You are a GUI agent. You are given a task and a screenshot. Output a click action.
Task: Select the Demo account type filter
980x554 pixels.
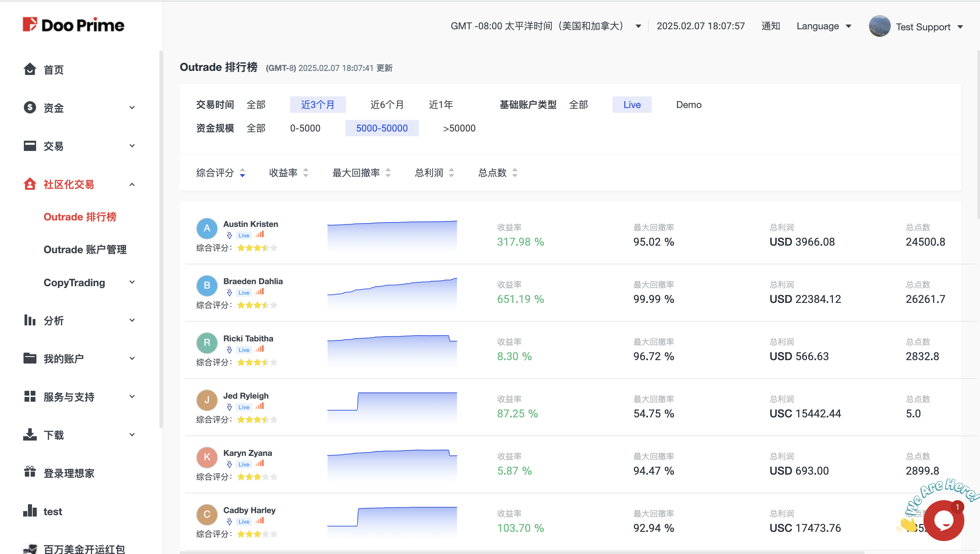tap(689, 104)
